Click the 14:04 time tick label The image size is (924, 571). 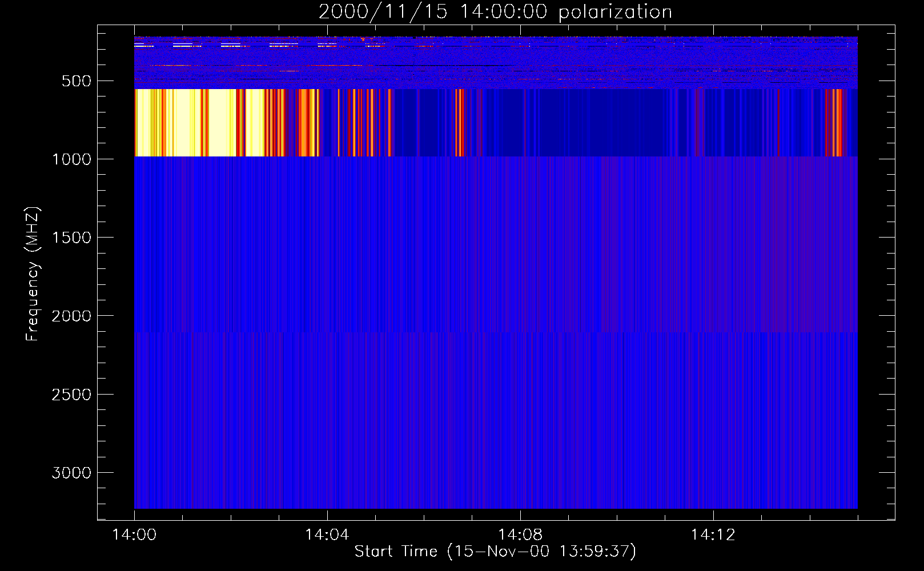pyautogui.click(x=327, y=535)
